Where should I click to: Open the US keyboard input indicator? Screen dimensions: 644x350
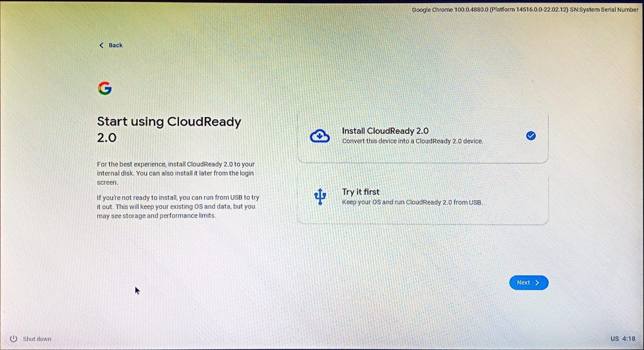(x=614, y=339)
